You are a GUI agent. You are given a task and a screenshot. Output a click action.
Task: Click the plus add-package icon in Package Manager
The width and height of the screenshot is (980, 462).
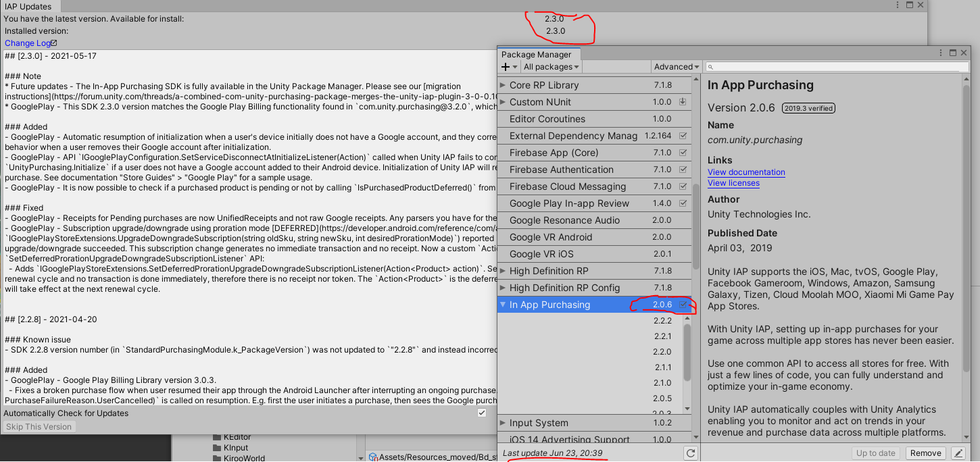point(506,67)
